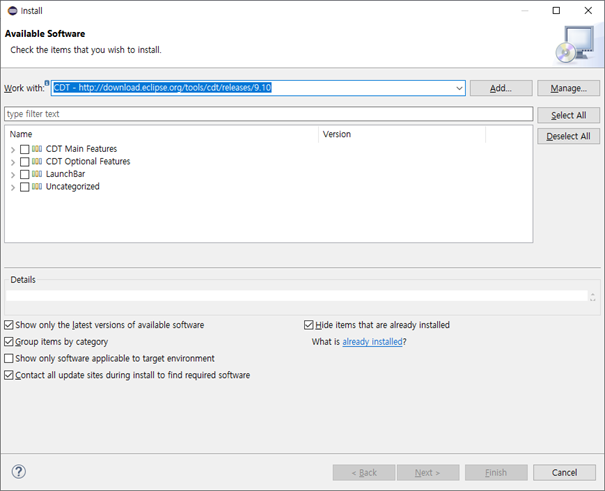Viewport: 605px width, 491px height.
Task: Select the CDT Optional Features row label
Action: [88, 161]
